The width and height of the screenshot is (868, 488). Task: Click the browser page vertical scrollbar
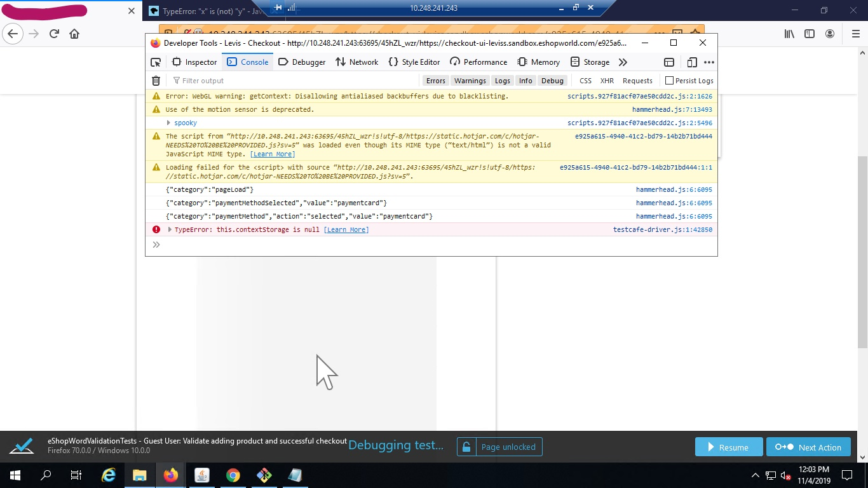point(862,251)
